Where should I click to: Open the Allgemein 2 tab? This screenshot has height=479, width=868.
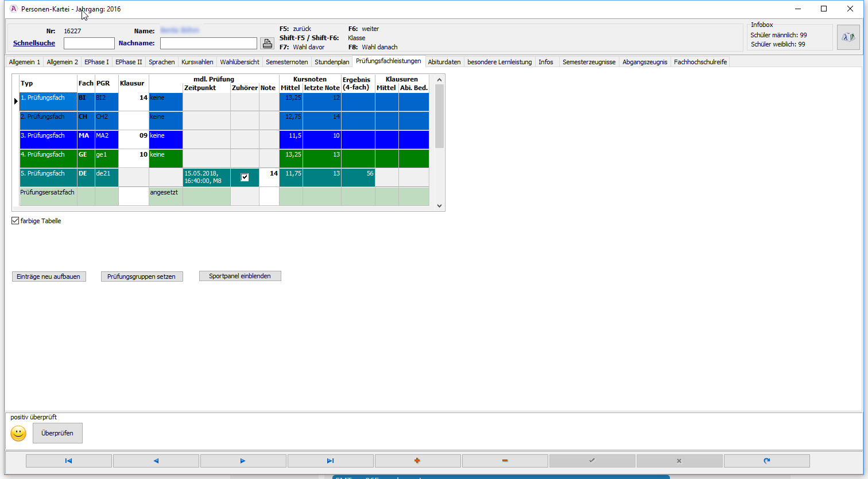[63, 62]
